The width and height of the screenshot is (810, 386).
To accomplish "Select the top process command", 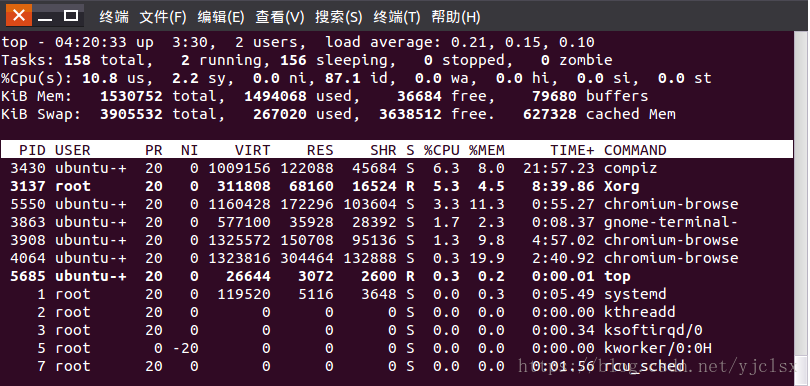I will pos(617,276).
